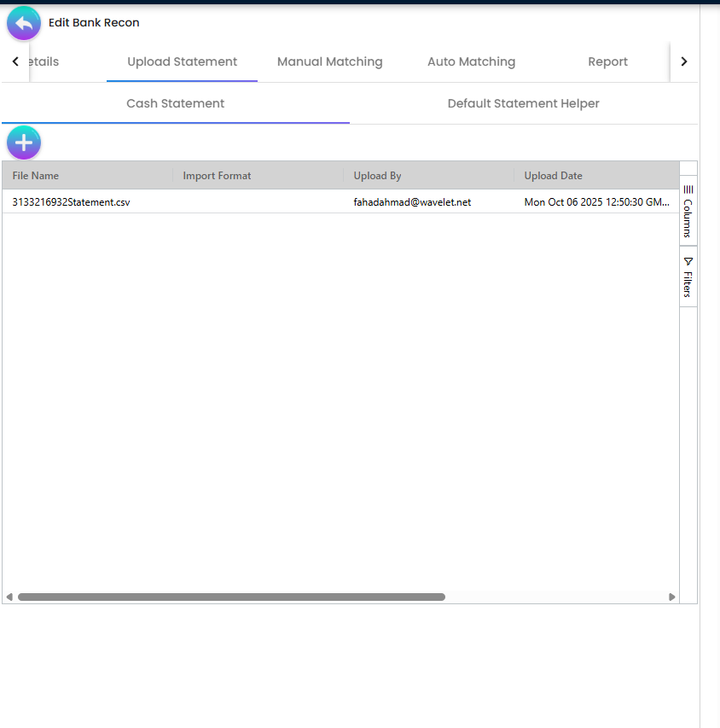Screen dimensions: 720x728
Task: Reveal more tabs with the right chevron
Action: coord(683,61)
